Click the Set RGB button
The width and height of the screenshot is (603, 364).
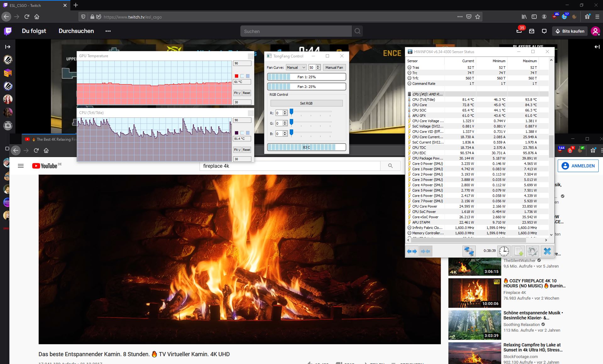point(306,103)
